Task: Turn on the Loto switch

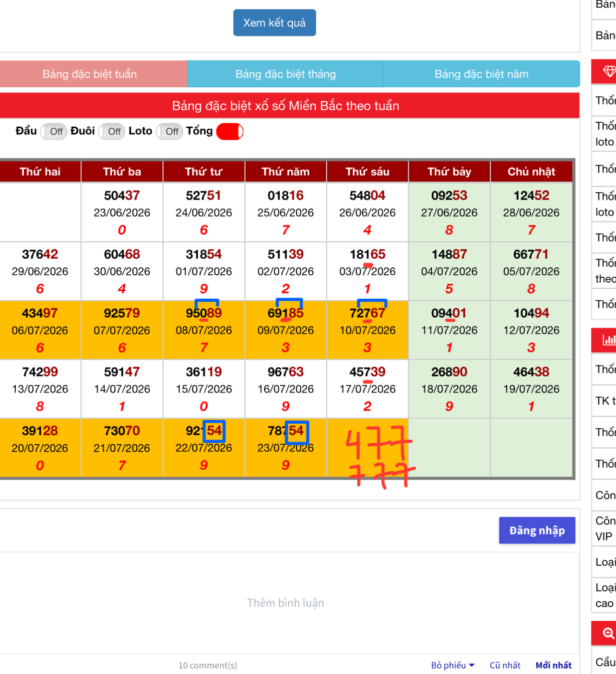Action: tap(169, 131)
